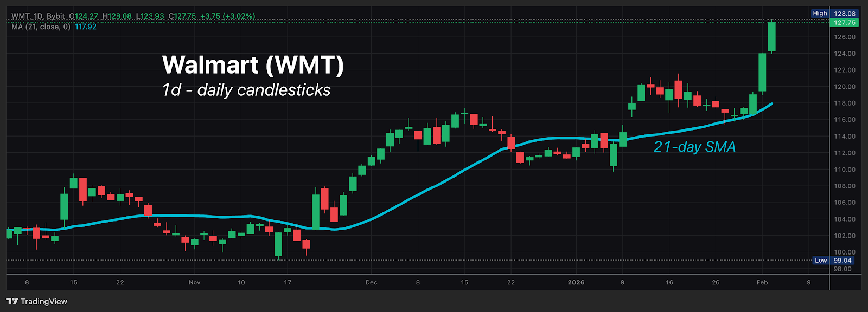Click the High 128.08 price axis label
The height and width of the screenshot is (312, 868).
point(835,14)
